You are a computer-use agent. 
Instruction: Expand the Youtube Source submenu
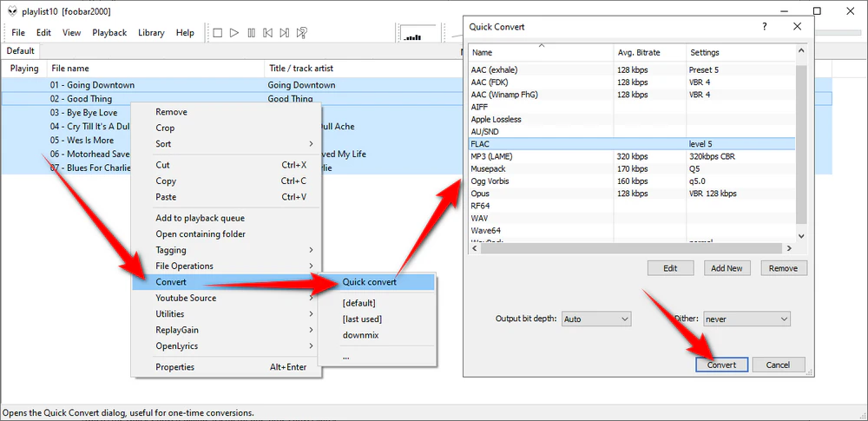coord(226,298)
